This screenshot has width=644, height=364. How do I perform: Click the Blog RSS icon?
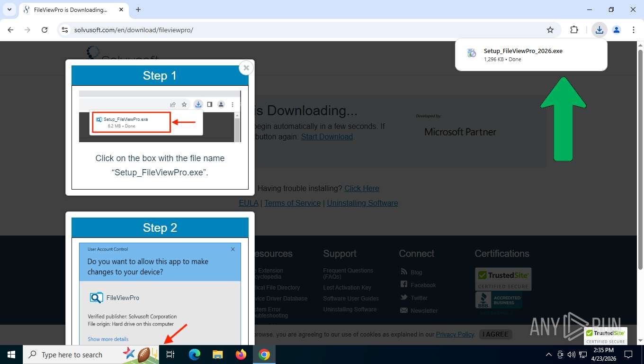pos(403,272)
